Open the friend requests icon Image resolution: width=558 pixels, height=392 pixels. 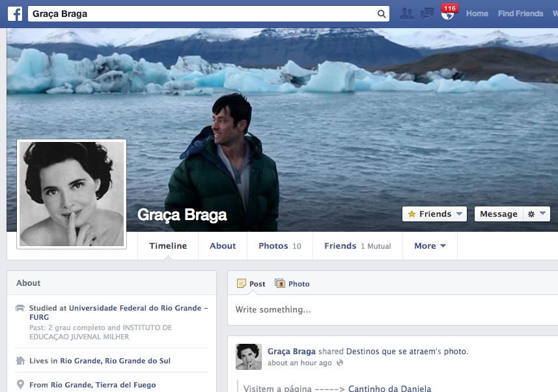click(406, 14)
